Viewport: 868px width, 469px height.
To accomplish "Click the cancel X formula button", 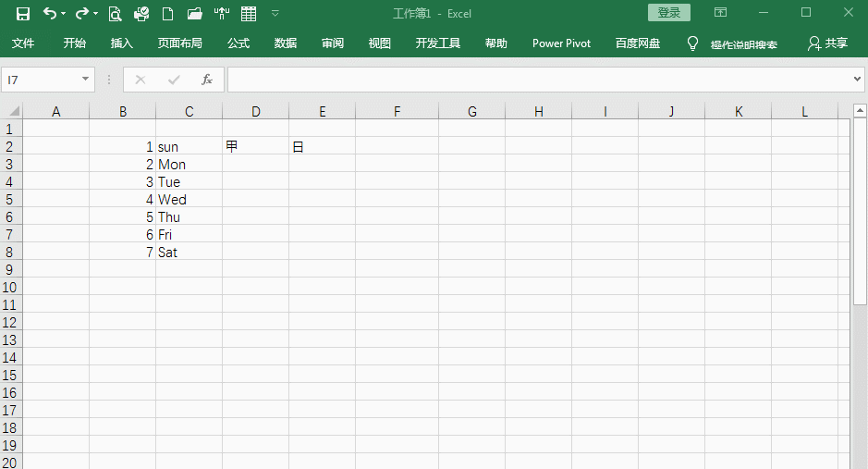I will pyautogui.click(x=141, y=80).
